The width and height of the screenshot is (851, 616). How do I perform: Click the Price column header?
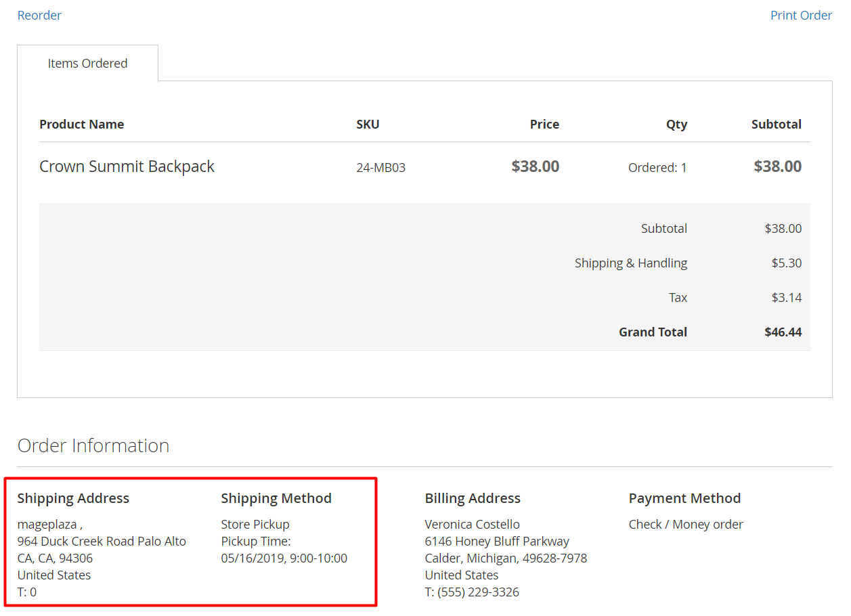point(544,124)
